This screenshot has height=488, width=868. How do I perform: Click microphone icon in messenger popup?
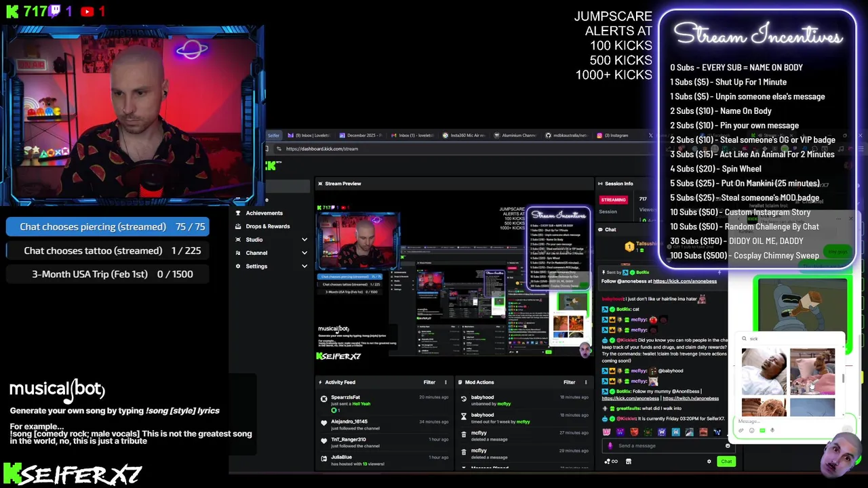coord(772,430)
